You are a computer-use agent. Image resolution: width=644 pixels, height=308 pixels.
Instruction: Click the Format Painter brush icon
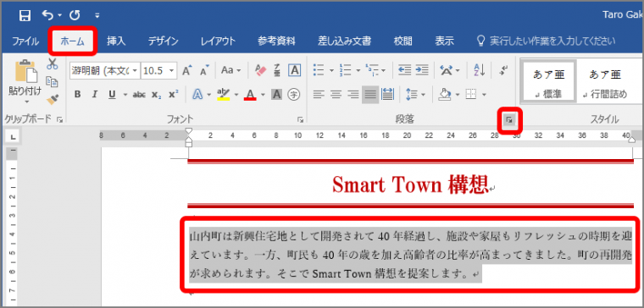[x=53, y=99]
